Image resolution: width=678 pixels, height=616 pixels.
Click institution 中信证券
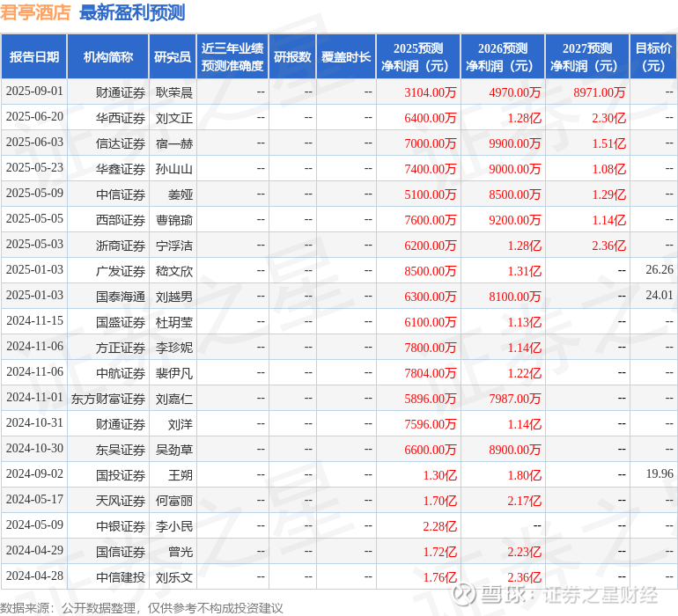tap(121, 194)
